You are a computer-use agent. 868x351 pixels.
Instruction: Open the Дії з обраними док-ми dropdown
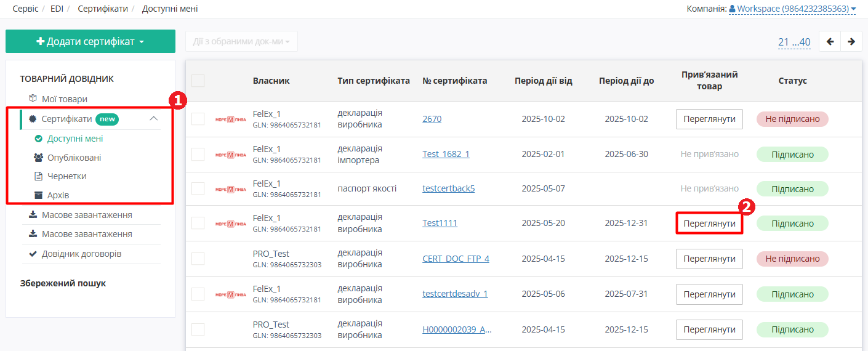pyautogui.click(x=241, y=41)
